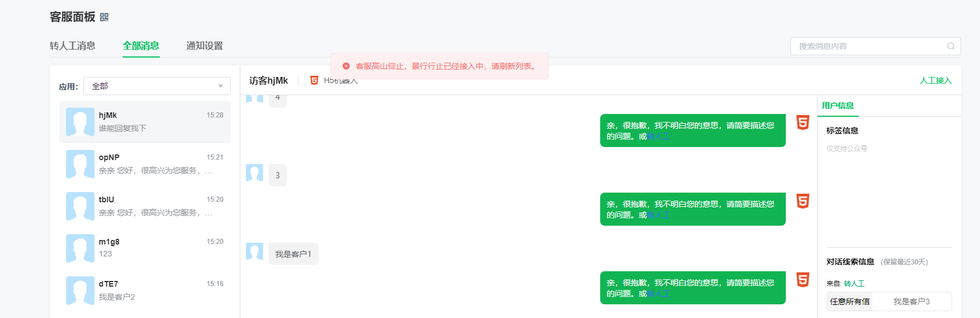Focus the 搜索消息内容 search field
Image resolution: width=980 pixels, height=318 pixels.
875,46
